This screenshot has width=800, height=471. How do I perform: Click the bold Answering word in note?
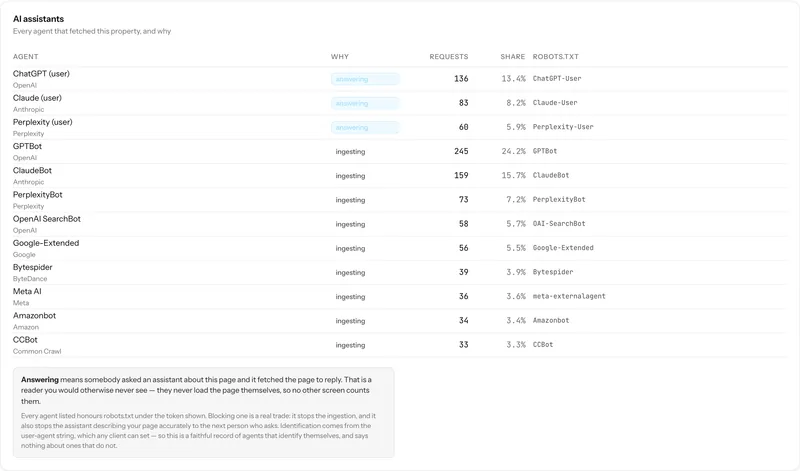[x=40, y=380]
